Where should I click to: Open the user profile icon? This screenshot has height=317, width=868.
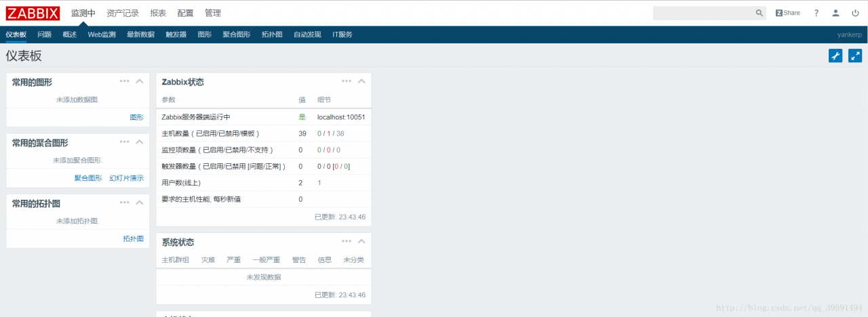point(836,13)
